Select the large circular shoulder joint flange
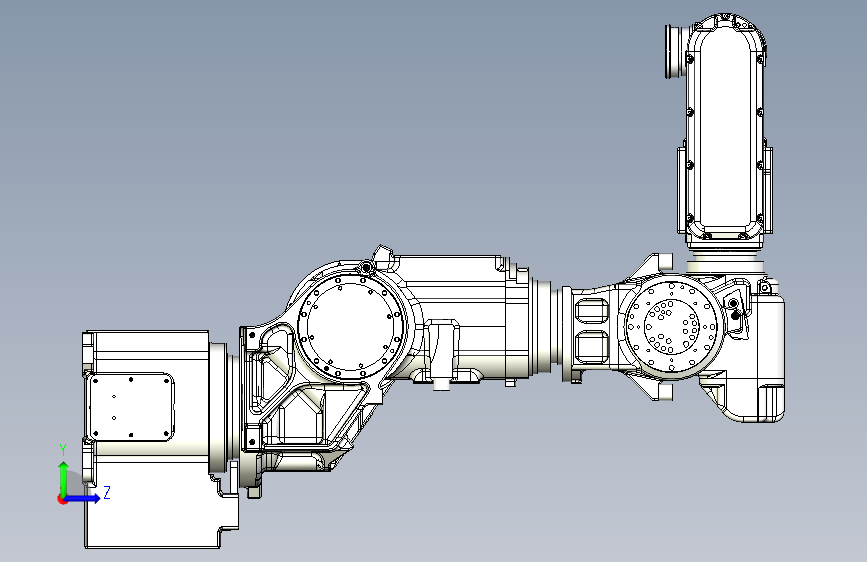The height and width of the screenshot is (562, 867). tap(351, 326)
